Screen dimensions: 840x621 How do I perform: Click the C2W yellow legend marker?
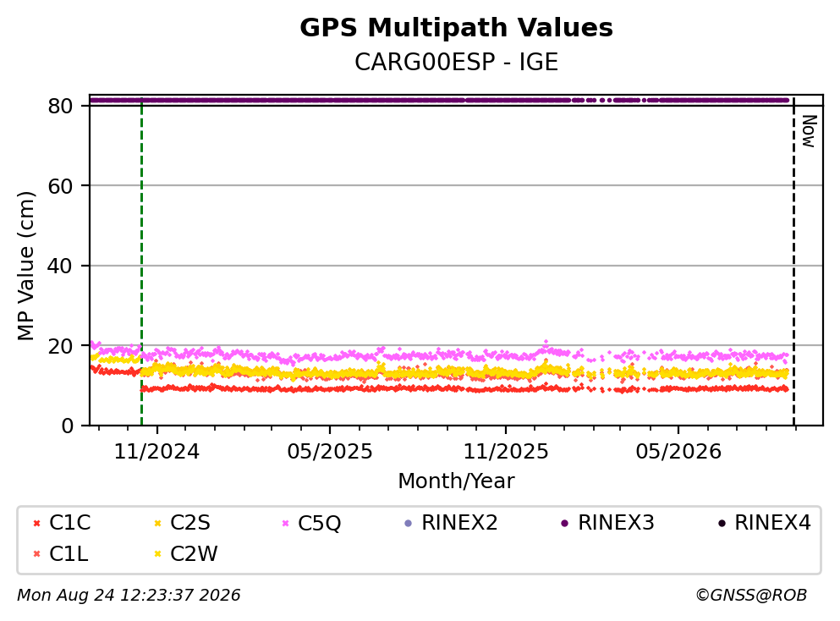157,554
